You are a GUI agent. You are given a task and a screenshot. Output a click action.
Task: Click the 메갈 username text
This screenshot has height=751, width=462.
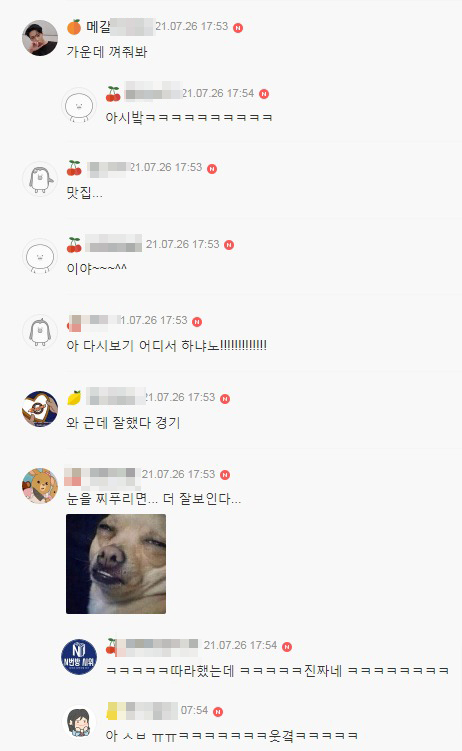coord(99,27)
